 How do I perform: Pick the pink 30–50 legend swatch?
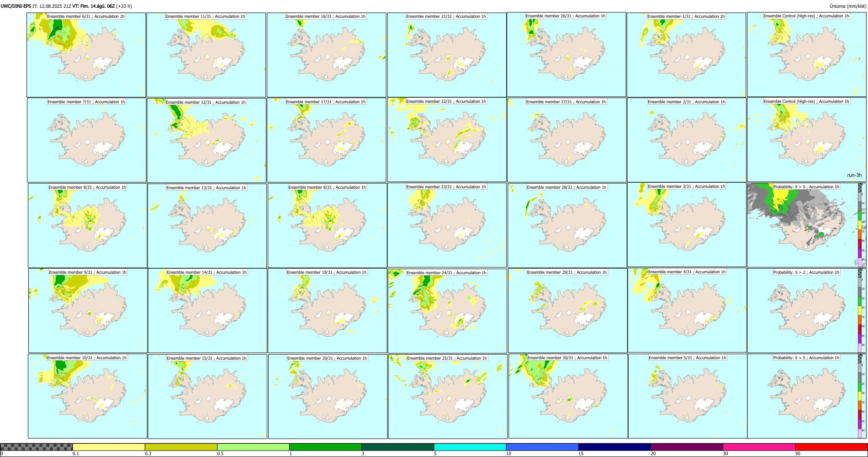[x=759, y=447]
